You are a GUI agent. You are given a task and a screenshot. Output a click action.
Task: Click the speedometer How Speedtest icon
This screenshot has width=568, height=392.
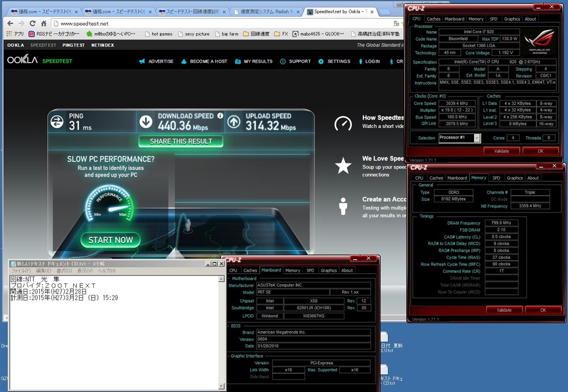click(x=343, y=124)
